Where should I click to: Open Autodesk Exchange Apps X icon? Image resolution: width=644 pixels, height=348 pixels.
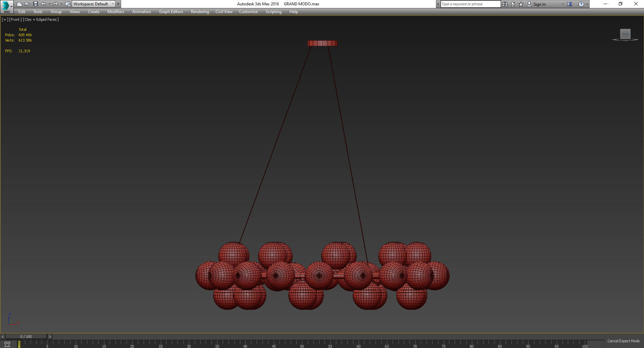pos(569,4)
